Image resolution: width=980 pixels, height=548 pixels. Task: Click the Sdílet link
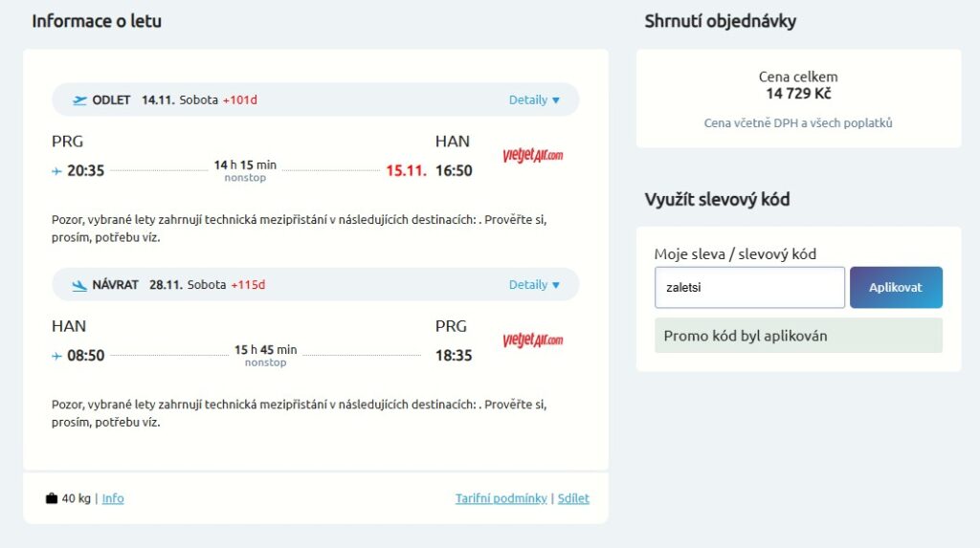pyautogui.click(x=573, y=498)
